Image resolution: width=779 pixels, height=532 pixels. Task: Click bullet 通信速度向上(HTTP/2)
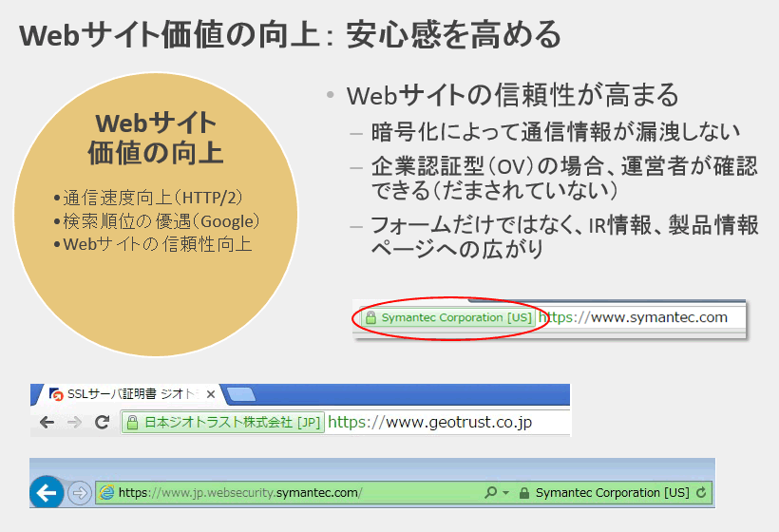point(148,198)
